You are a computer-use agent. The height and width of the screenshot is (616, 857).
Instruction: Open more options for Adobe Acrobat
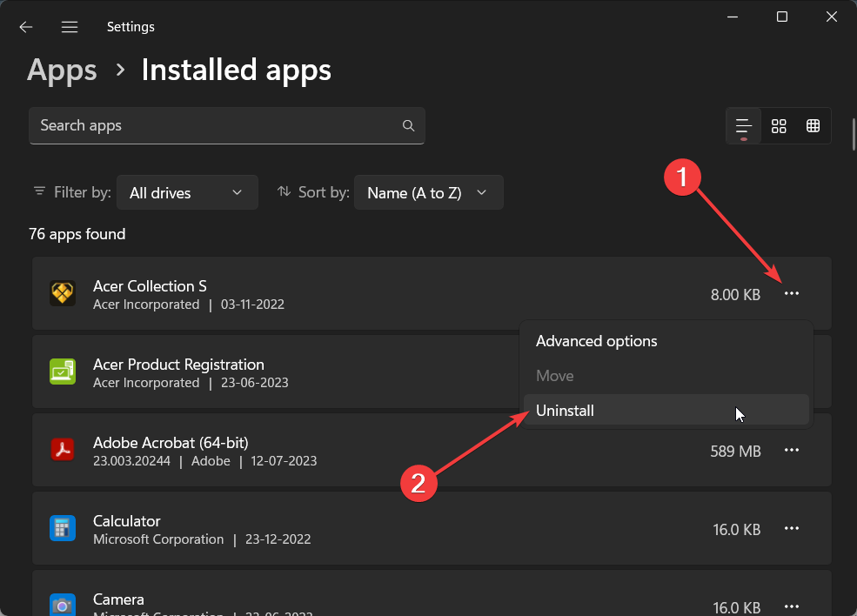point(792,451)
